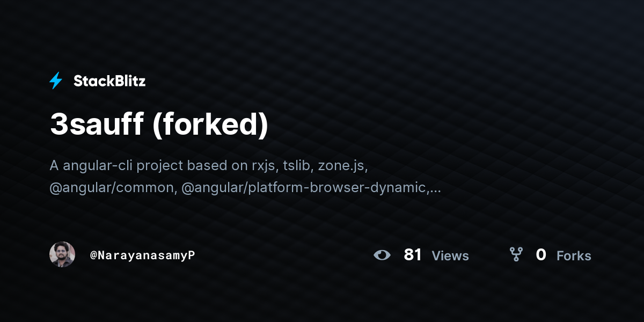644x322 pixels.
Task: Click the tslib dependency in the description
Action: [x=298, y=165]
